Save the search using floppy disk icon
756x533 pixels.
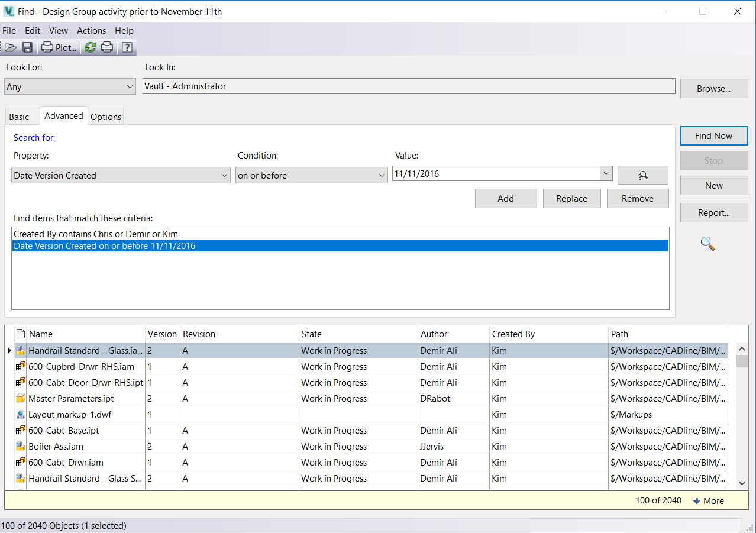(x=27, y=47)
